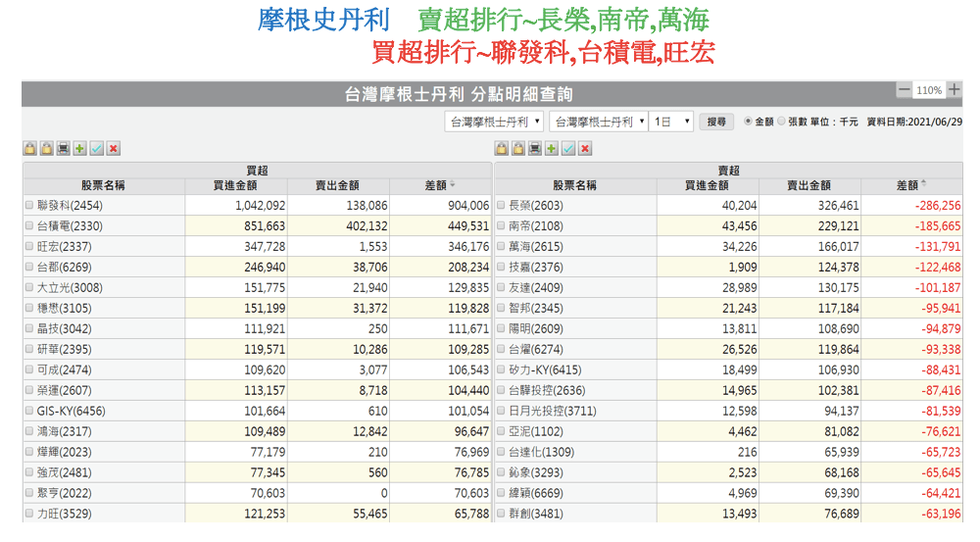Zoom in with the plus button beside 110%

(955, 90)
